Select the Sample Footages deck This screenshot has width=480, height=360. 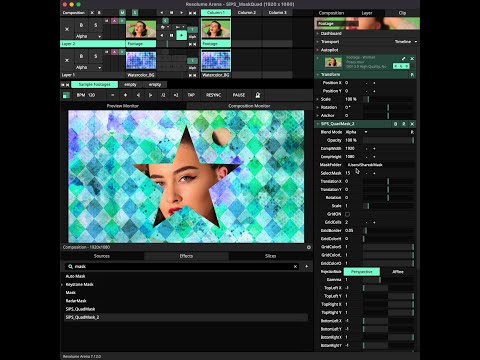click(x=94, y=85)
